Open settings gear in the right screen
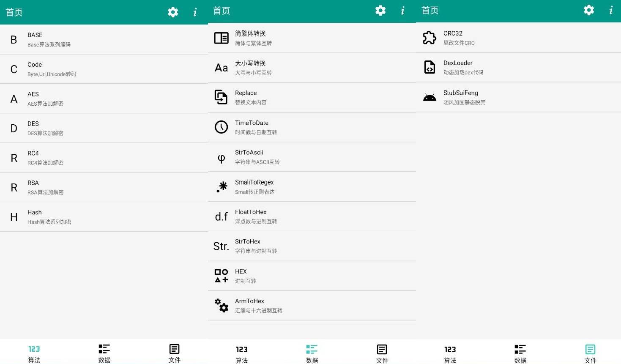621x364 pixels. (x=589, y=10)
